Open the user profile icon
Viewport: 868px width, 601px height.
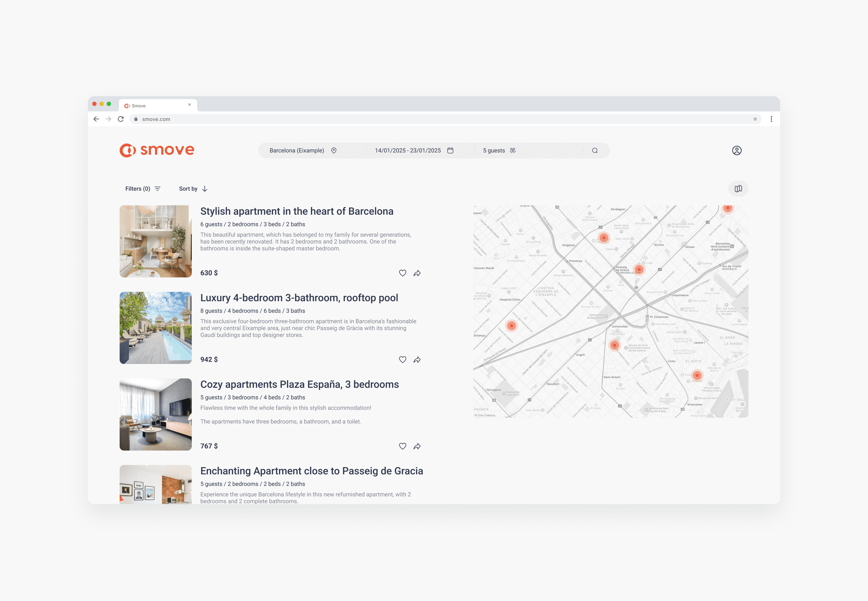pyautogui.click(x=737, y=151)
